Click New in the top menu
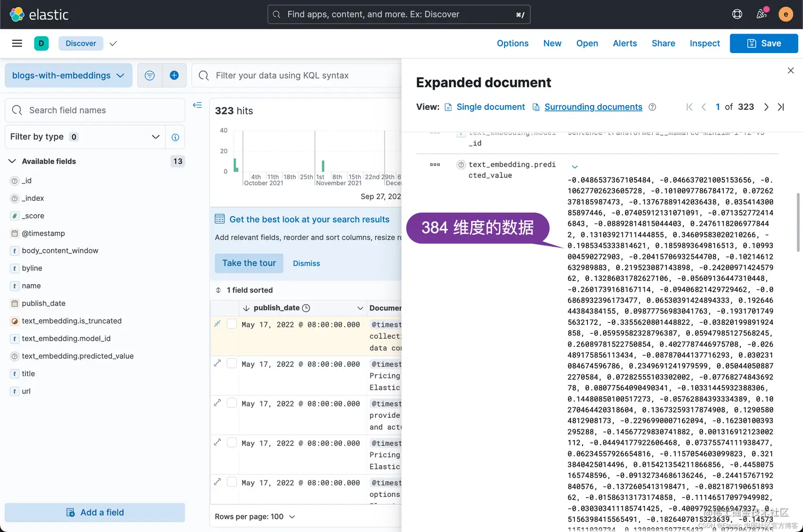This screenshot has height=532, width=803. (x=552, y=44)
